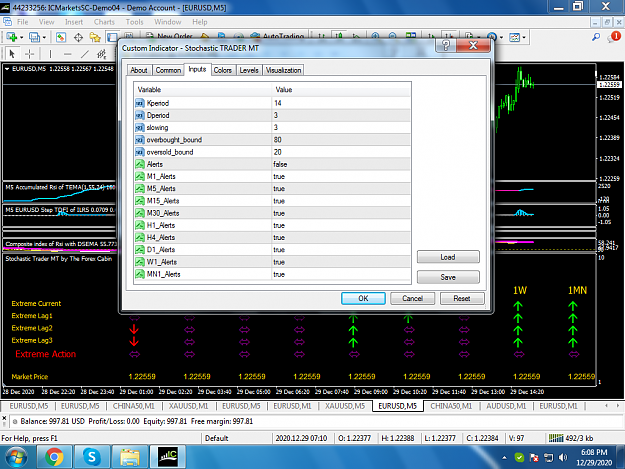The image size is (625, 469).
Task: Select the Crosshair tool
Action: 29,53
